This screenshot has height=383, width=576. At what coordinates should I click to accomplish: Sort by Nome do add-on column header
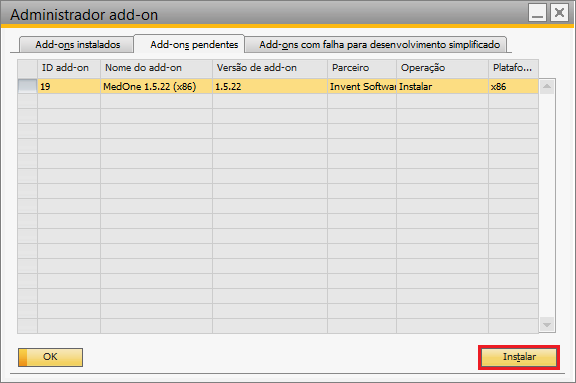click(x=156, y=68)
